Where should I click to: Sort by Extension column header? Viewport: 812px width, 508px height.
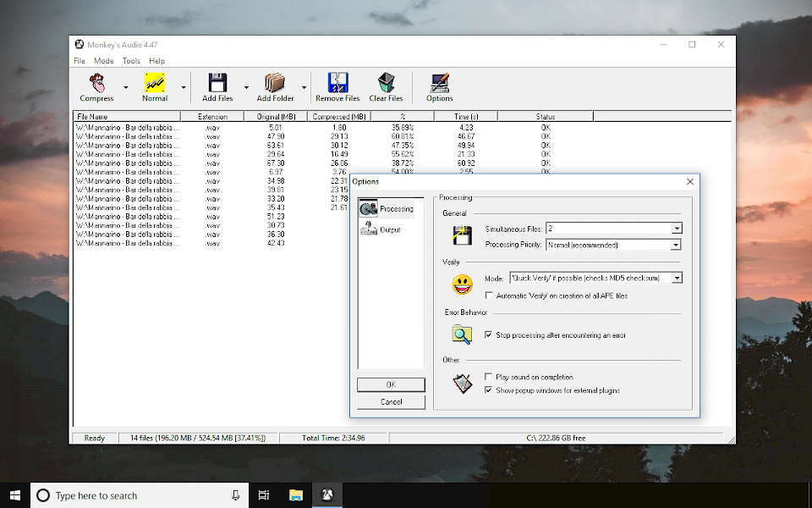212,117
